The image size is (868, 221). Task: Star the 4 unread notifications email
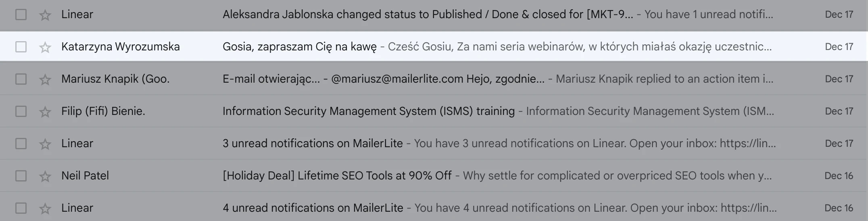[45, 208]
